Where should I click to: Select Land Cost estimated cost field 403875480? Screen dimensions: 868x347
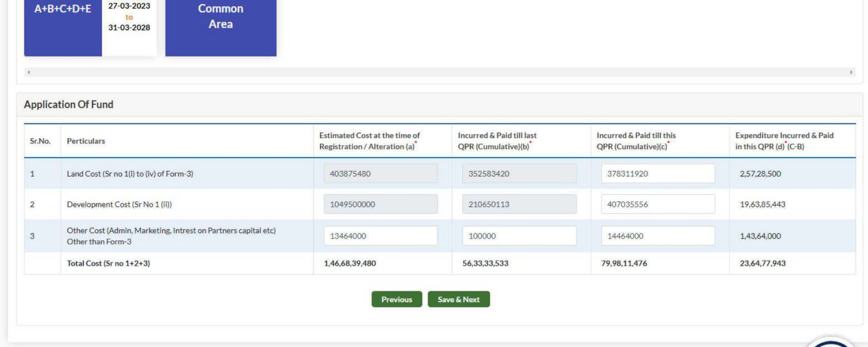click(380, 173)
